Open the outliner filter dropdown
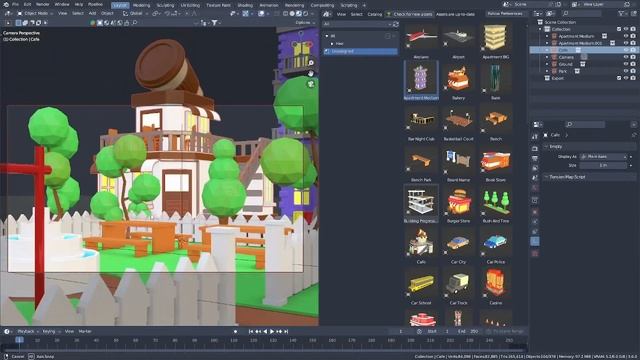The height and width of the screenshot is (360, 640). pos(623,13)
